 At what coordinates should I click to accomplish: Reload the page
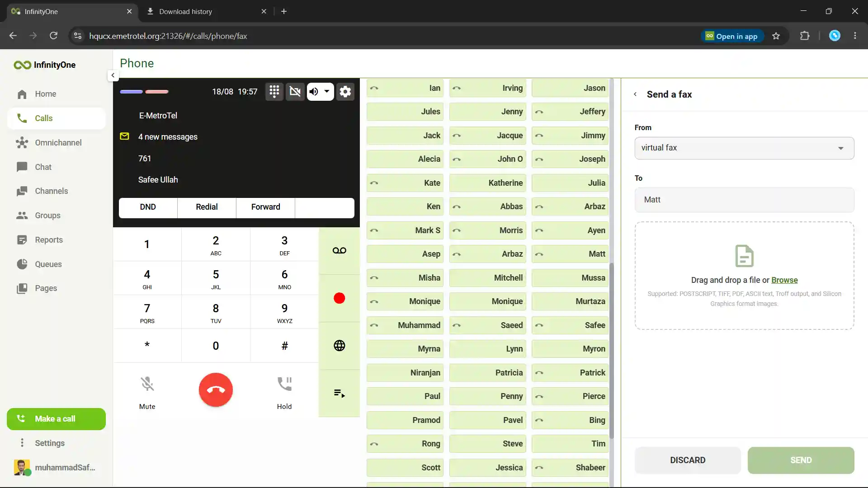53,36
